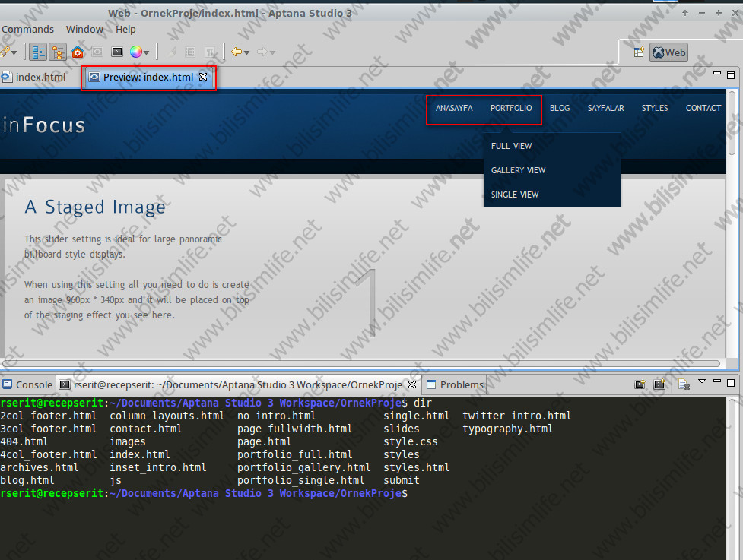Screen dimensions: 743x560
Task: Click the back navigation arrow icon
Action: (x=237, y=52)
